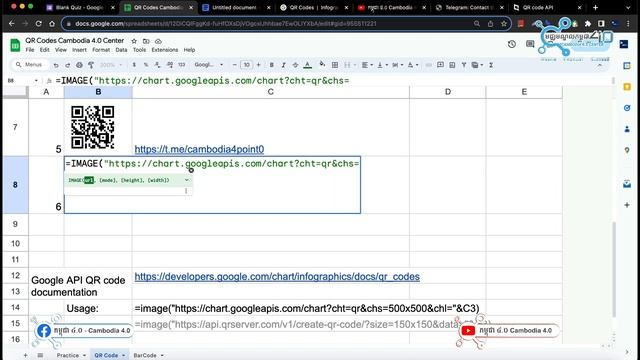Open horizontal align dropdown
Image resolution: width=640 pixels, height=360 pixels.
tap(367, 65)
